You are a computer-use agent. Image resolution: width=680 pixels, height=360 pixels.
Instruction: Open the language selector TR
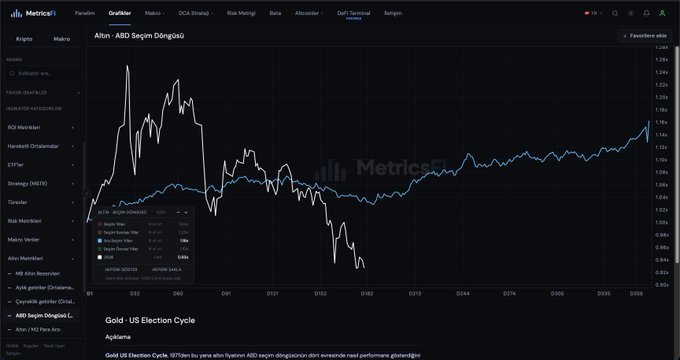pyautogui.click(x=593, y=13)
